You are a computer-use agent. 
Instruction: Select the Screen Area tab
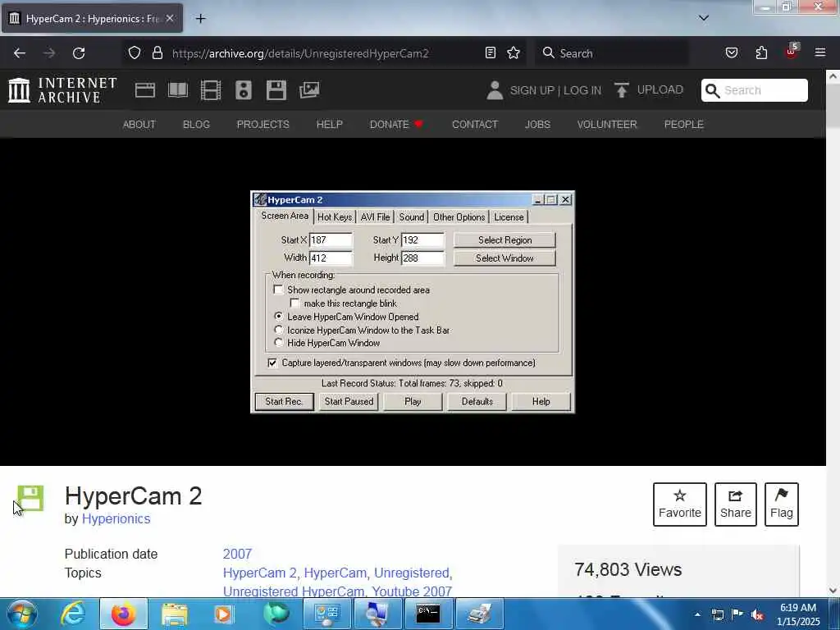pyautogui.click(x=285, y=216)
